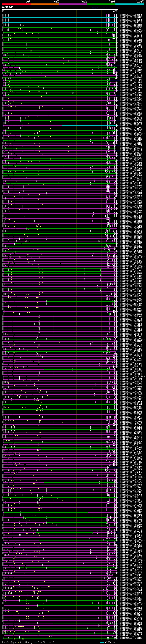Select UniRef100_Q2QLQ7 label
The height and width of the screenshot is (644, 146).
pos(131,42)
